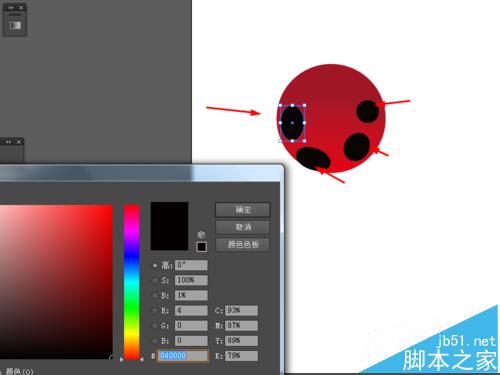Click the selected ellipse's center point on canvas
The width and height of the screenshot is (500, 375).
pos(292,123)
